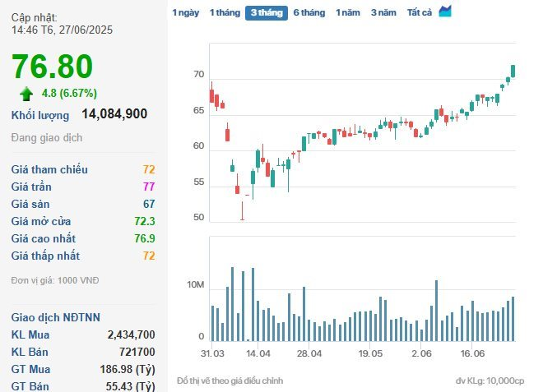
Task: Switch to the 1 ngày time range
Action: pos(185,13)
